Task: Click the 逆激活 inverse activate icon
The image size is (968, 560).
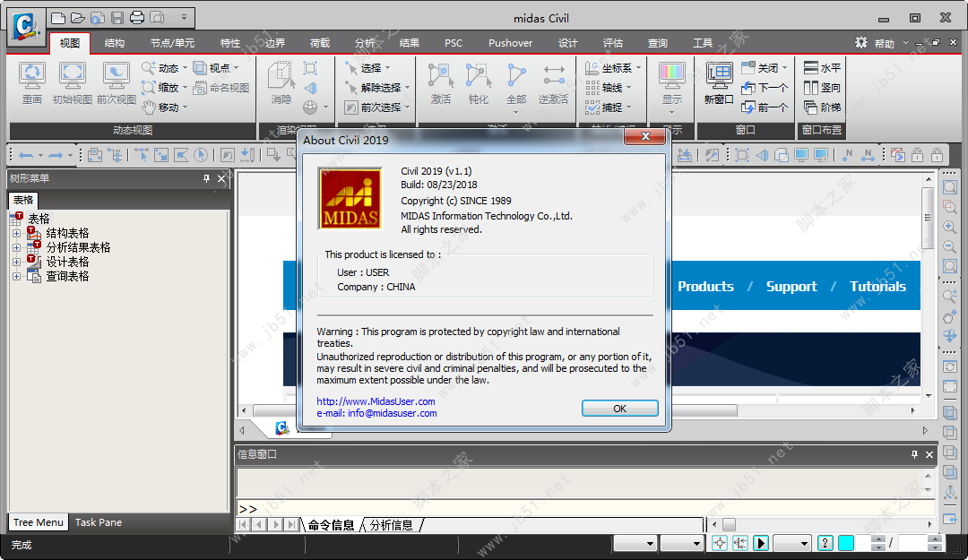Action: (x=553, y=82)
